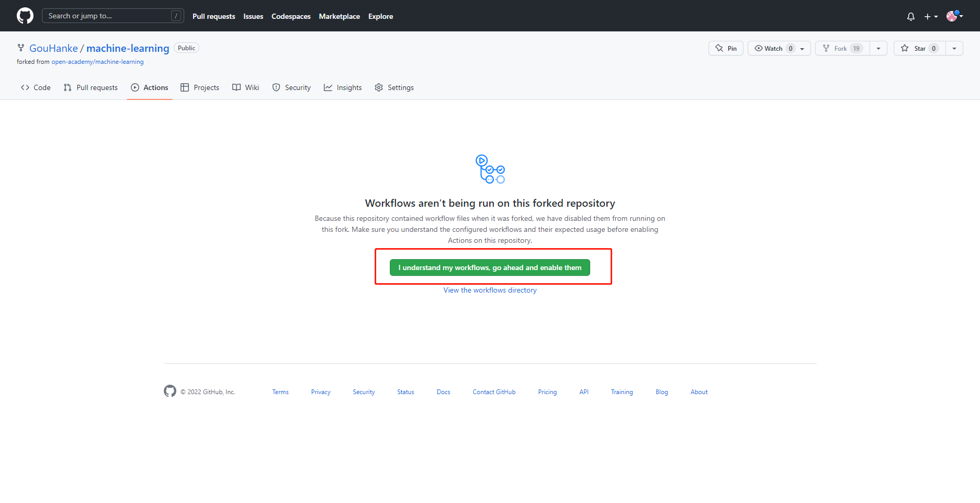Click the Fork button
The height and width of the screenshot is (503, 980).
tap(842, 48)
